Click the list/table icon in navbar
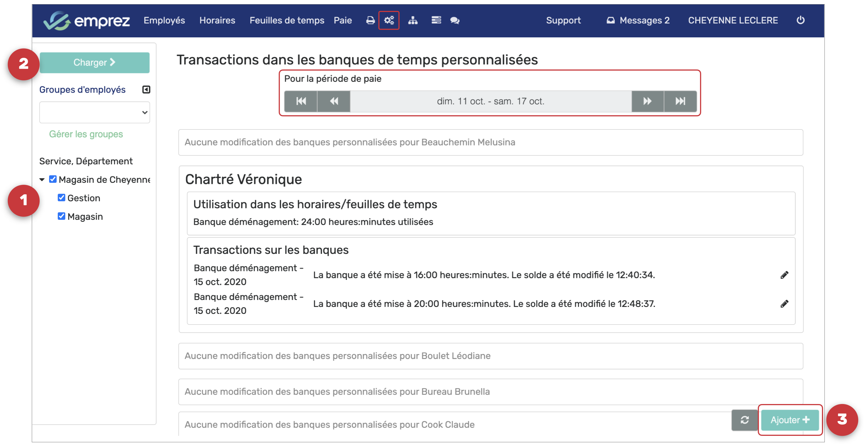 coord(436,21)
